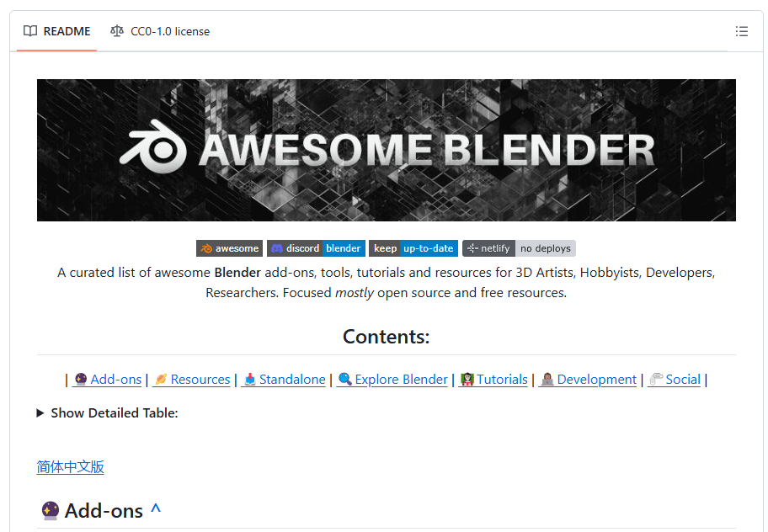This screenshot has width=768, height=532.
Task: Open the README outline menu icon
Action: [x=741, y=31]
